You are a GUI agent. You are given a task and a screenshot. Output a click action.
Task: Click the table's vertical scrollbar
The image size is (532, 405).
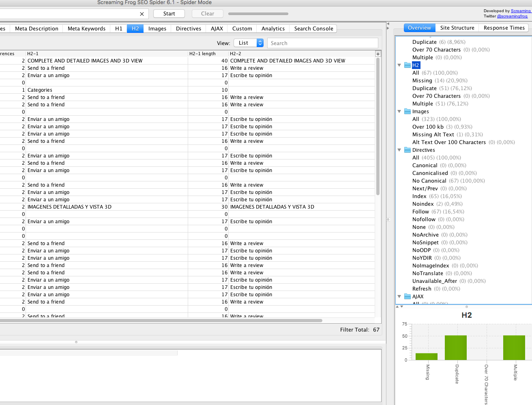(x=378, y=126)
